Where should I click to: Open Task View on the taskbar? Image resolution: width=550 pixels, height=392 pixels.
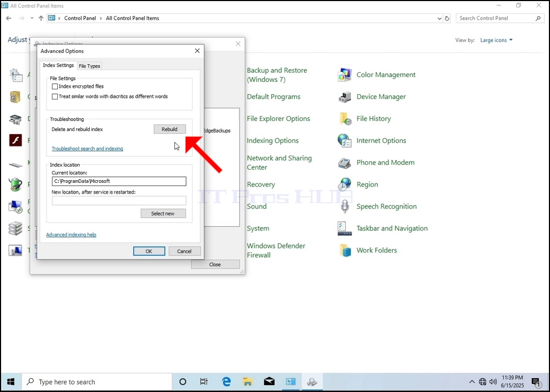[203, 382]
